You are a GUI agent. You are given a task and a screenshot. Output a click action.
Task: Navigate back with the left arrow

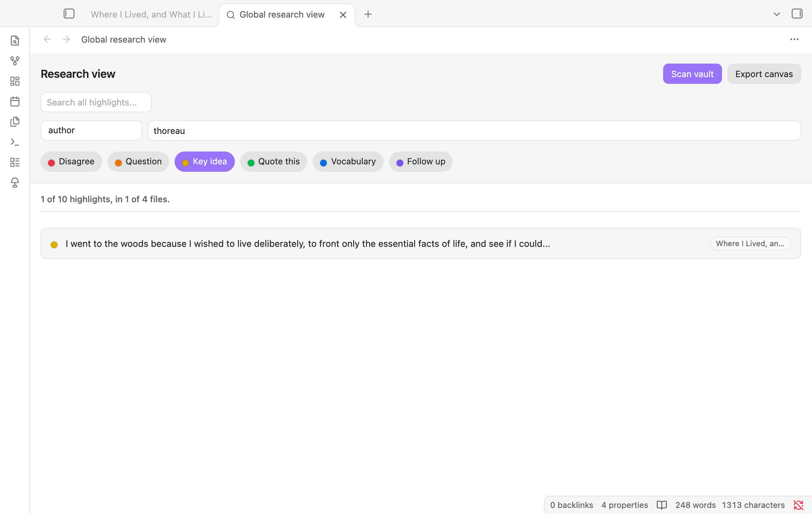point(47,40)
